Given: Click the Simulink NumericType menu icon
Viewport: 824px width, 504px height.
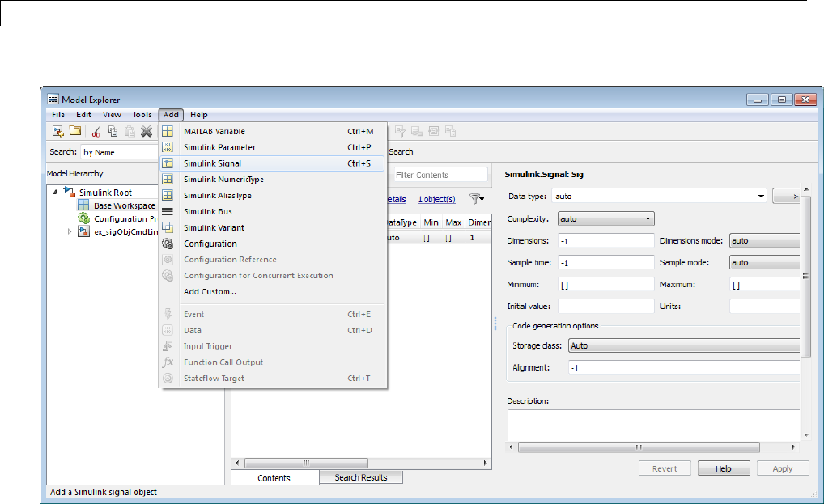Looking at the screenshot, I should click(x=168, y=179).
